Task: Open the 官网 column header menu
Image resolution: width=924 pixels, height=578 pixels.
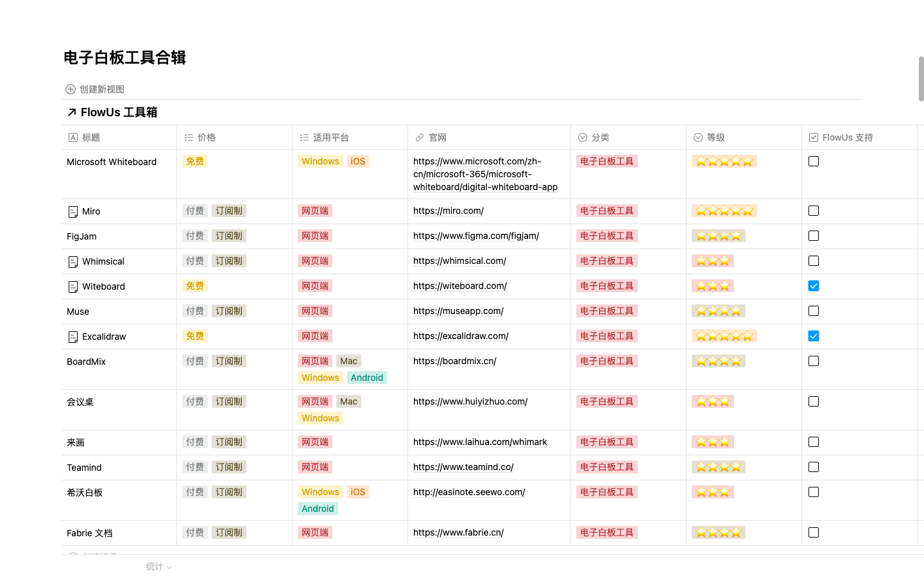Action: pos(490,137)
